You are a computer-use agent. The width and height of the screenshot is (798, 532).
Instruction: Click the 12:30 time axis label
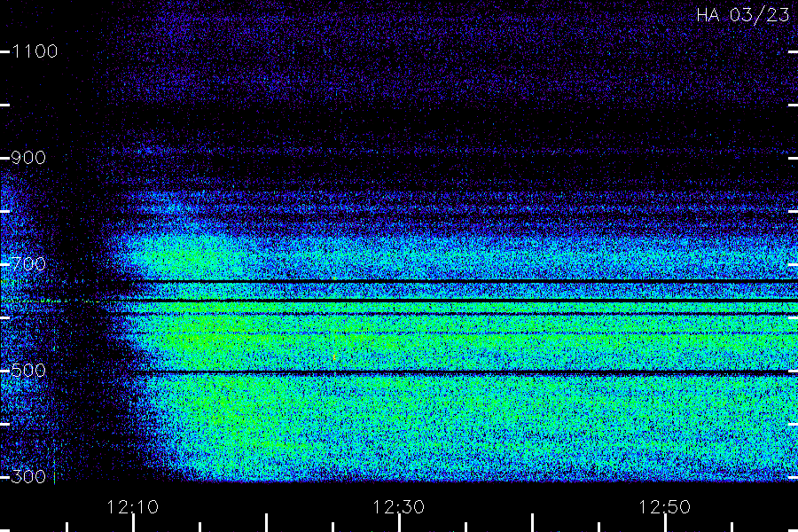click(x=398, y=507)
